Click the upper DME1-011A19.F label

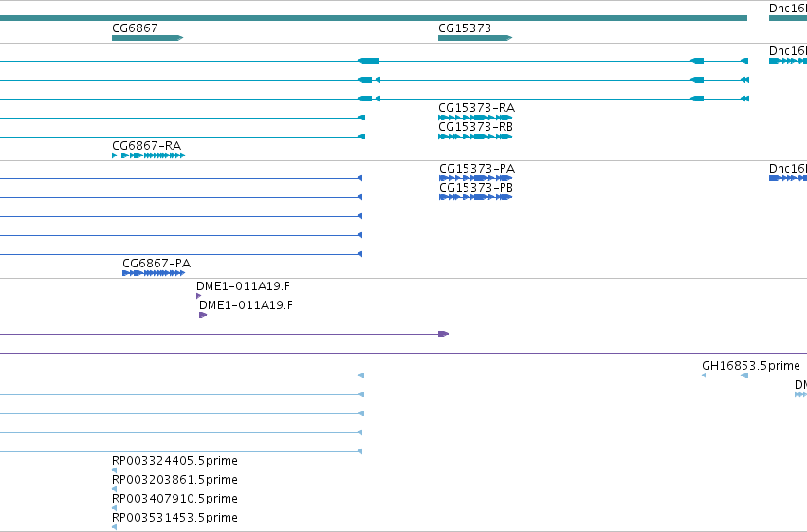[x=243, y=286]
